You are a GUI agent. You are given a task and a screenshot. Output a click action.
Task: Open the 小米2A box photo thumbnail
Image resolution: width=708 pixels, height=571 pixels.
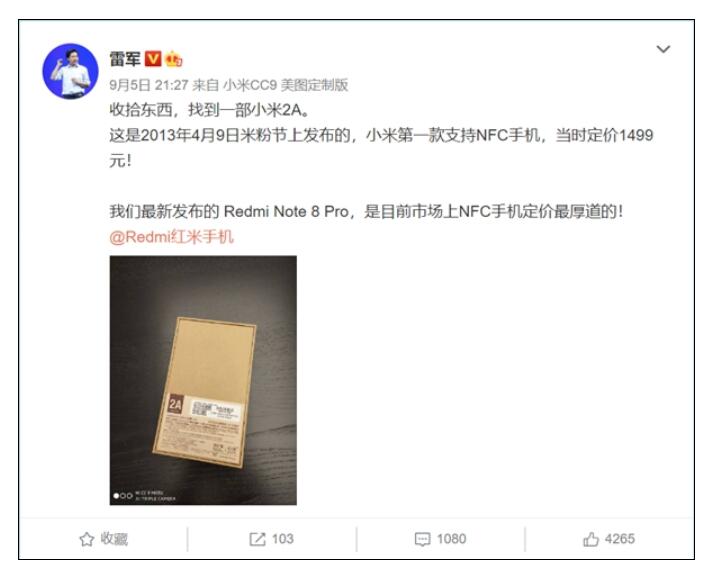coord(203,380)
